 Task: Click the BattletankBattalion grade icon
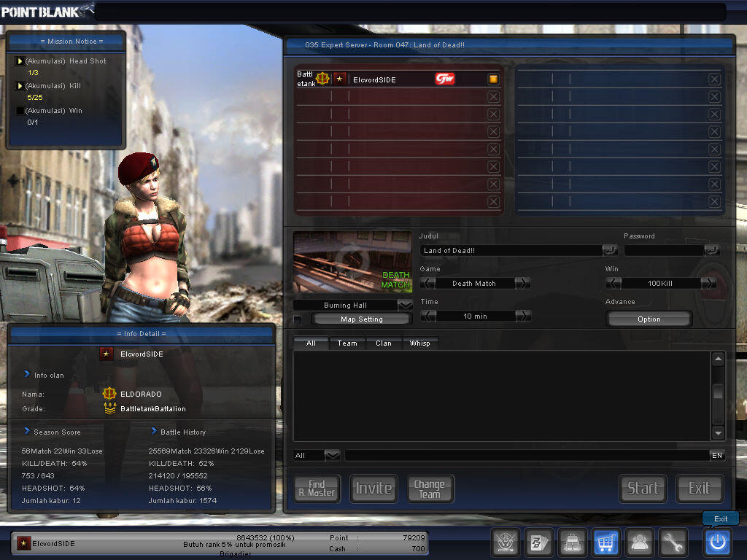[109, 408]
